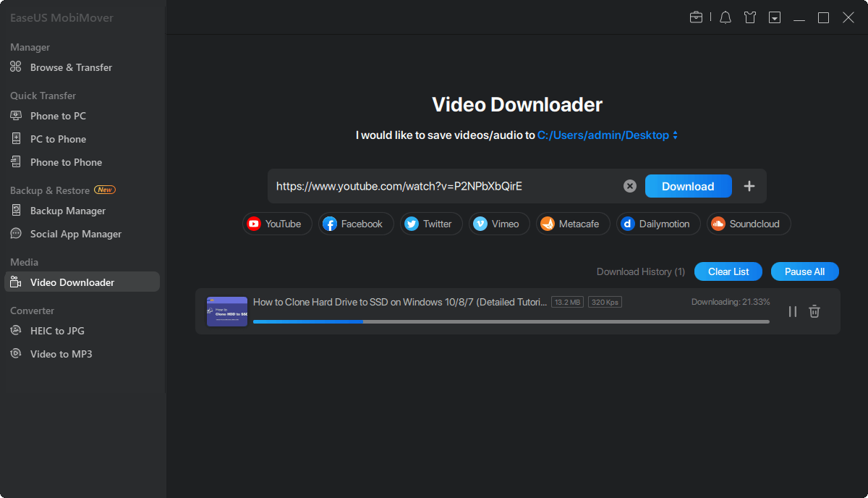Click the blue Download button
The image size is (868, 498).
[x=688, y=186]
